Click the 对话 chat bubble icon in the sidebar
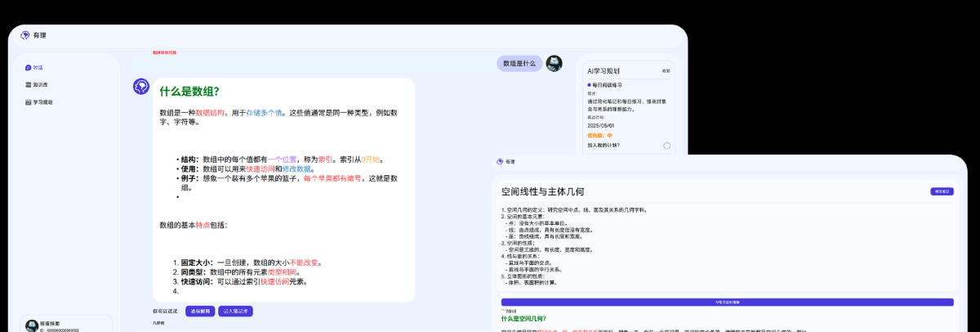 click(28, 68)
